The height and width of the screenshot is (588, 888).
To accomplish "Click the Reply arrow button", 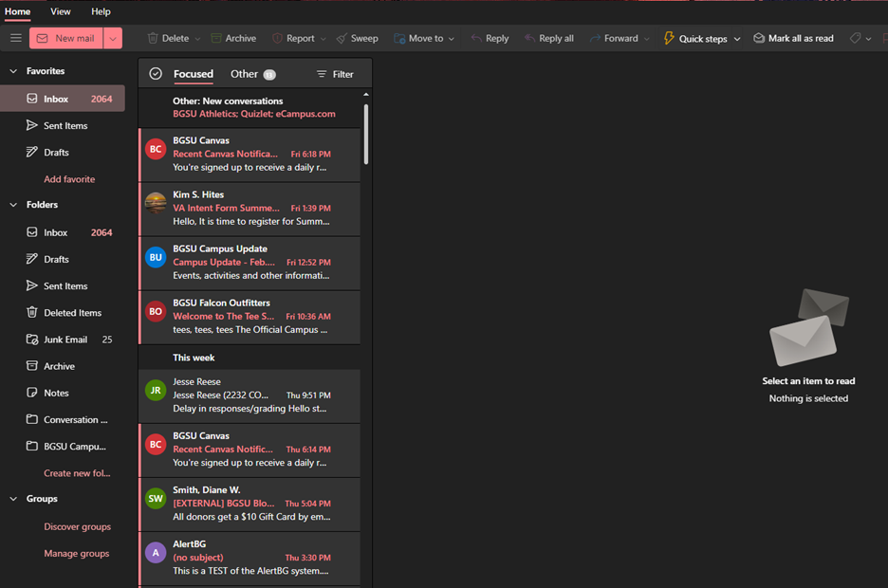I will [490, 38].
